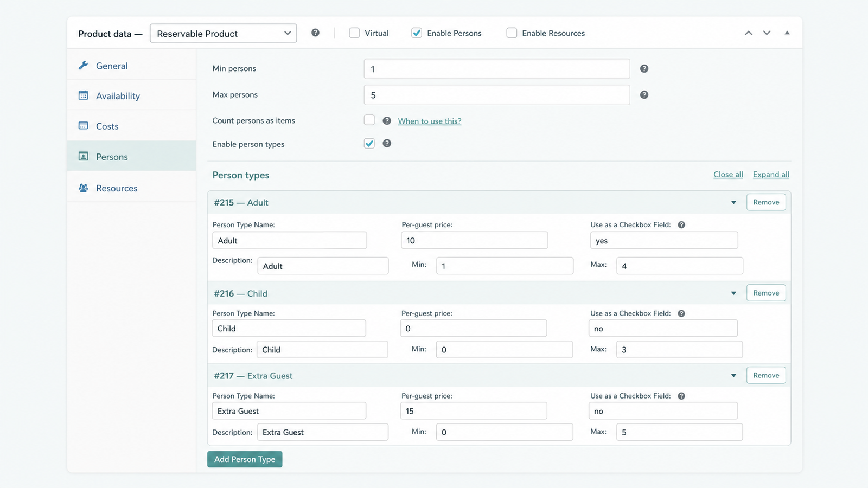Remove the Extra Guest person type
Viewport: 868px width, 488px height.
point(766,375)
